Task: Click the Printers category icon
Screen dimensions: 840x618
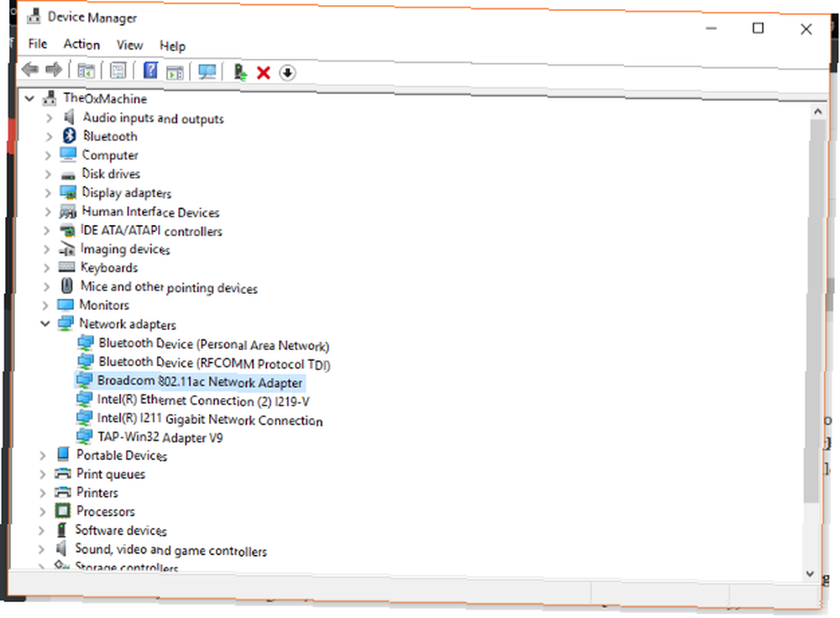Action: 63,491
